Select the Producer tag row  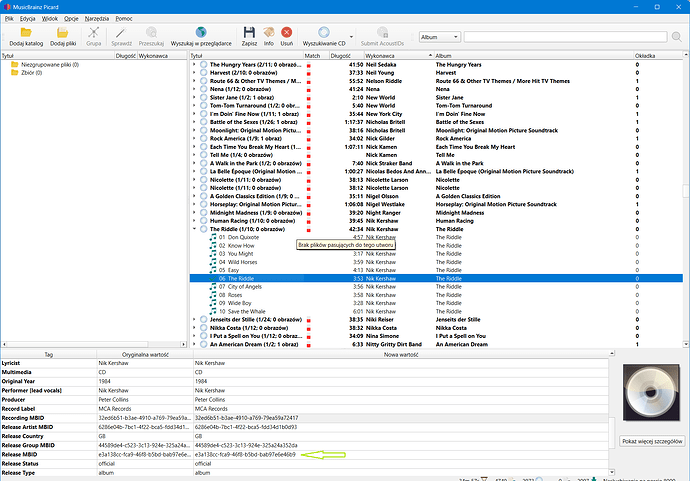point(305,400)
